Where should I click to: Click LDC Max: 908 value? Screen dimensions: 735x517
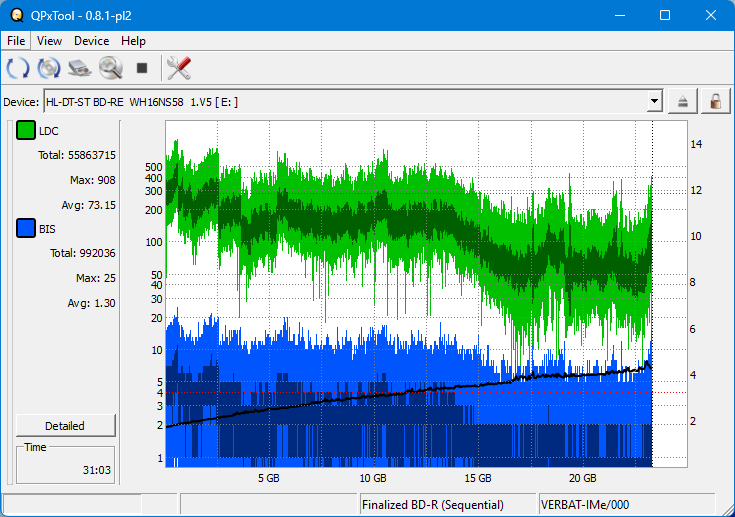[92, 180]
